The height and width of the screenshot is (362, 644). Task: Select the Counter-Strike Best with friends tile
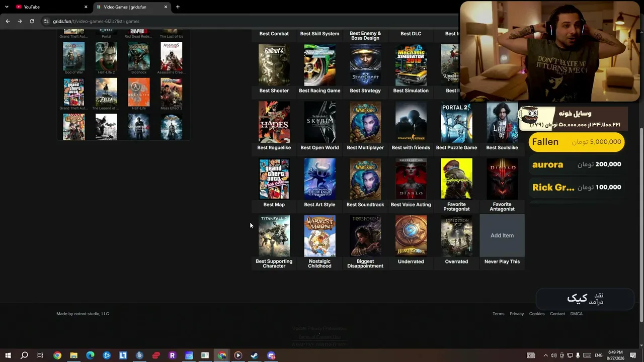(x=411, y=122)
